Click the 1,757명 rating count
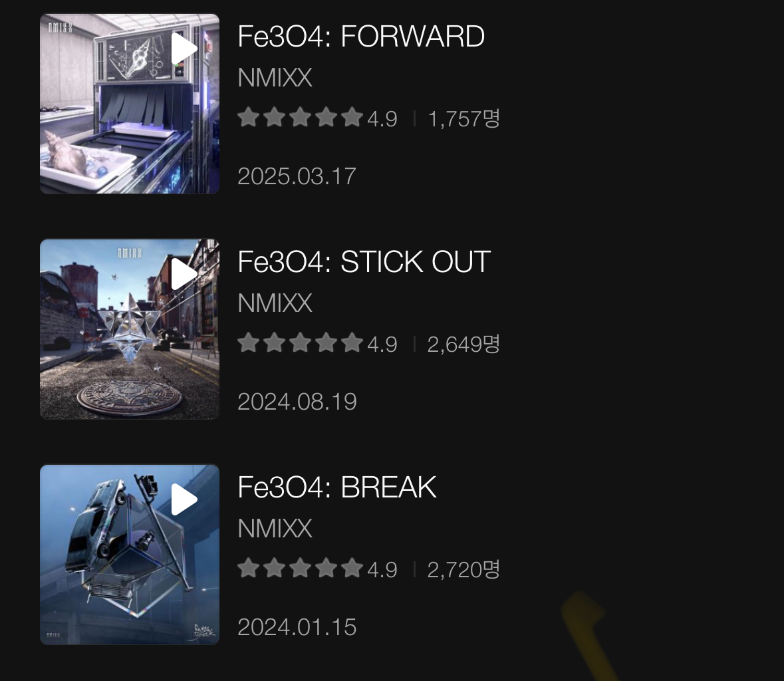This screenshot has height=681, width=784. (463, 118)
